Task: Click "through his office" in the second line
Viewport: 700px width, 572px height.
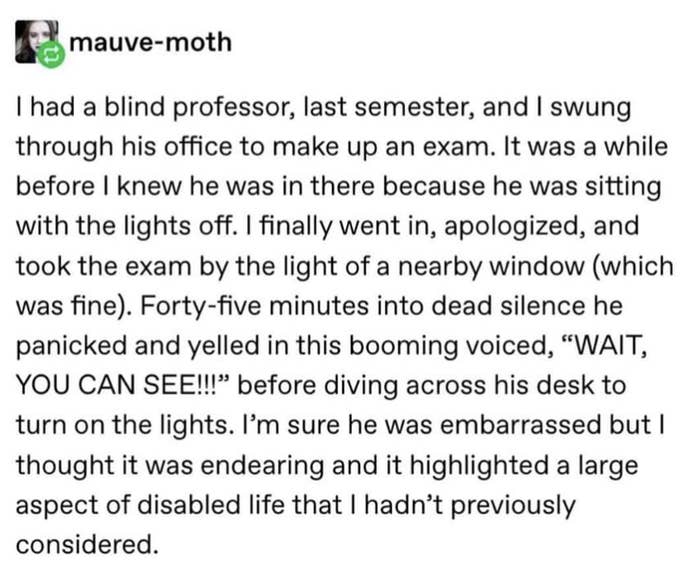Action: (x=125, y=147)
